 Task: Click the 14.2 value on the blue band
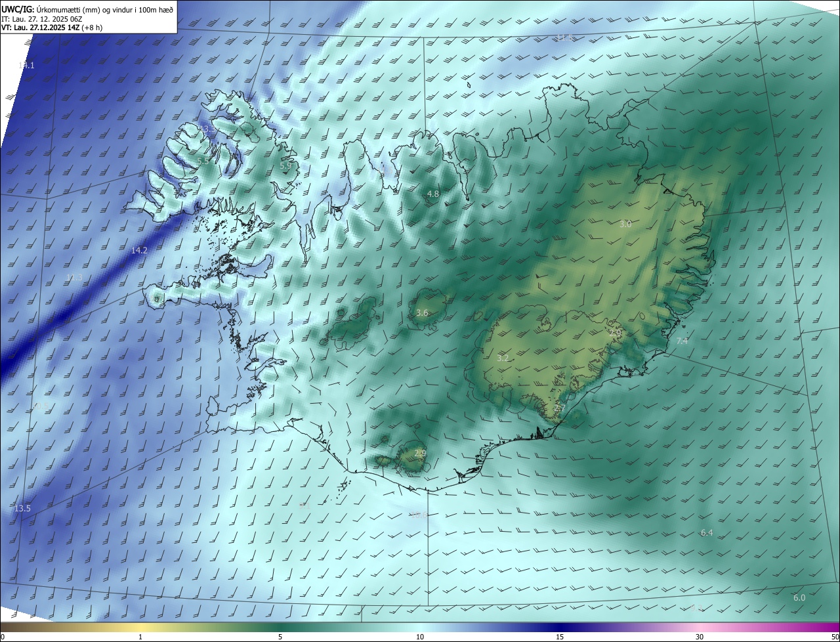(139, 250)
